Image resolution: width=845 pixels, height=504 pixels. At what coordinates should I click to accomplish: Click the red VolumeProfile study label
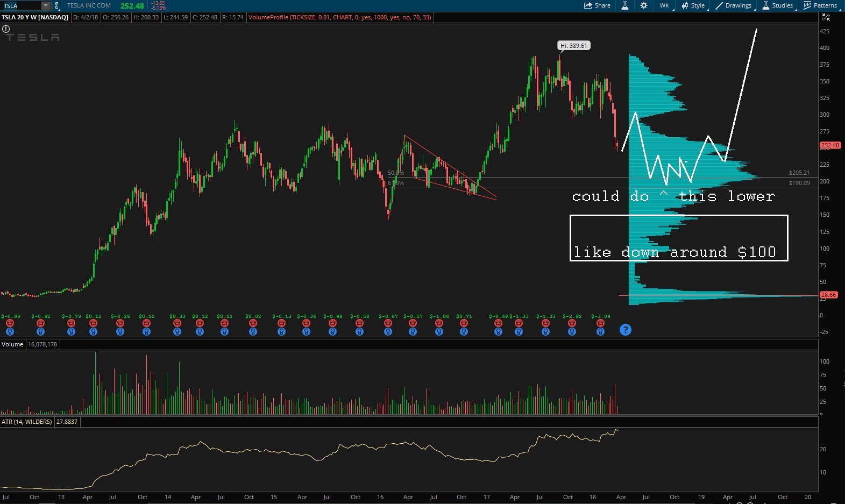(340, 17)
